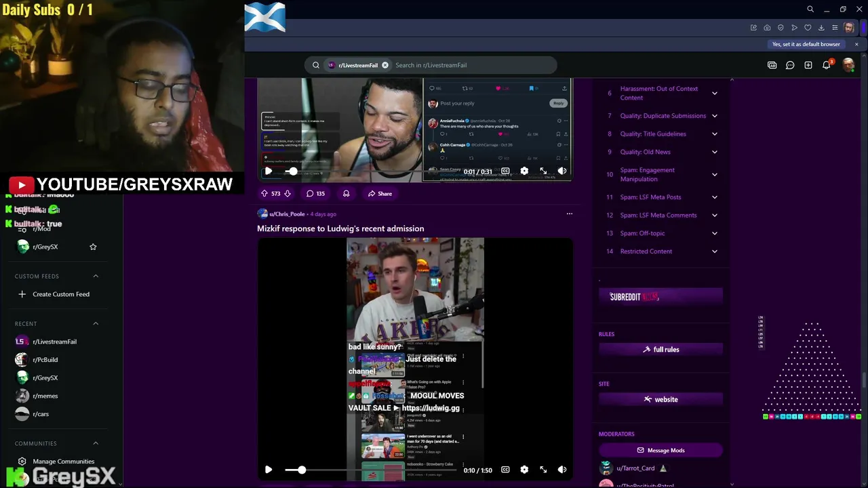Remove the r/LivestreamFail search filter chip

tap(385, 65)
